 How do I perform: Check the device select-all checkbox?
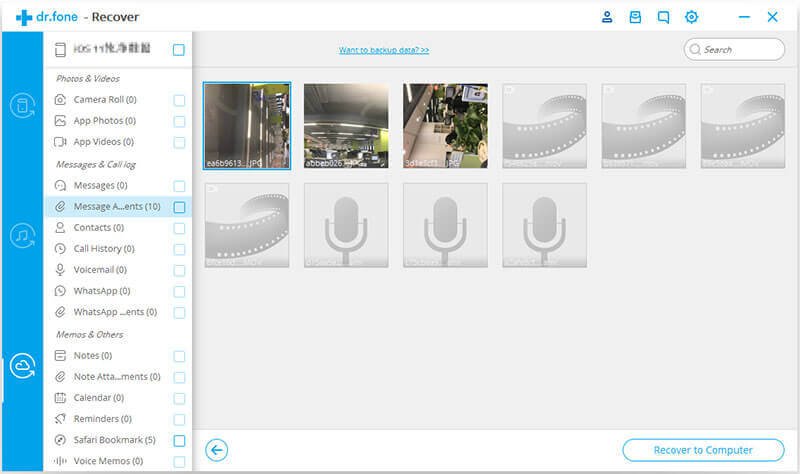click(179, 49)
